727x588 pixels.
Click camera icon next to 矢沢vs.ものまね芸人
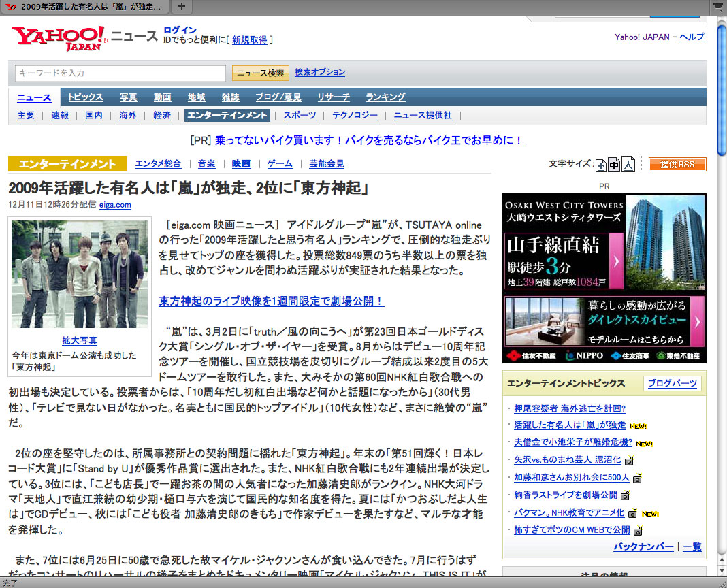tap(629, 461)
